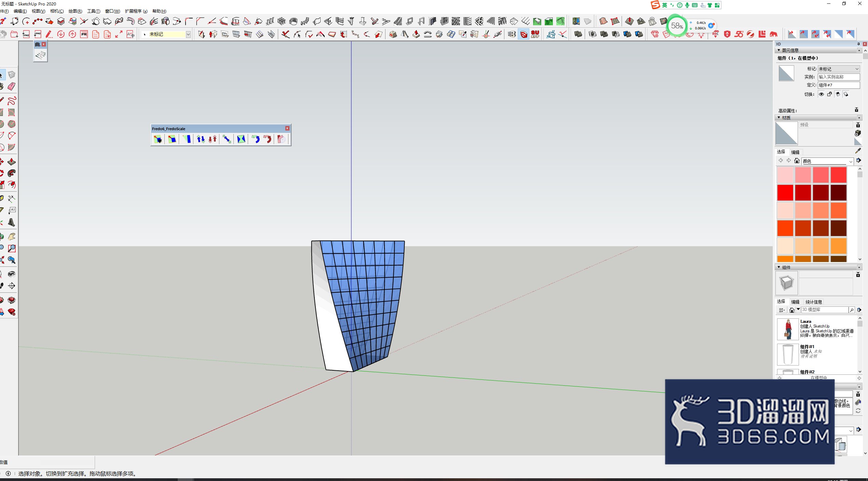The image size is (868, 481).
Task: Switch to the 统计信息 tab
Action: [x=814, y=302]
